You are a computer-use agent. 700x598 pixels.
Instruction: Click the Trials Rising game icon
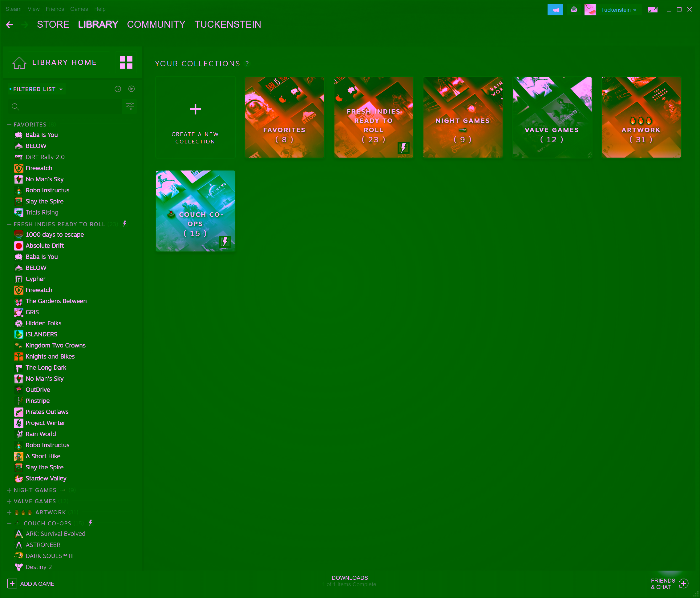click(19, 212)
